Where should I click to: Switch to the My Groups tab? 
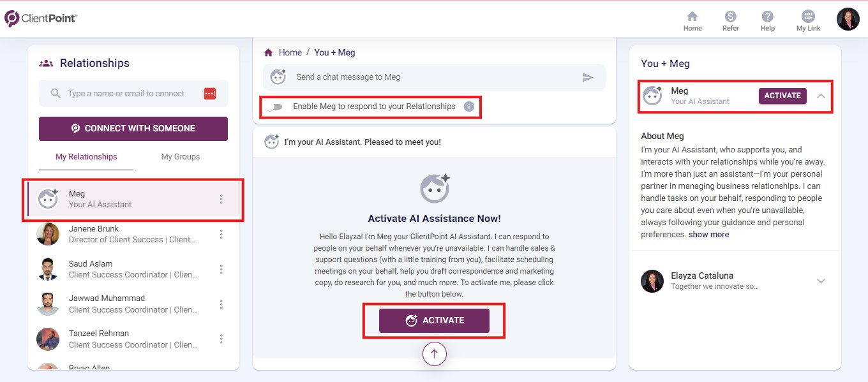(180, 156)
